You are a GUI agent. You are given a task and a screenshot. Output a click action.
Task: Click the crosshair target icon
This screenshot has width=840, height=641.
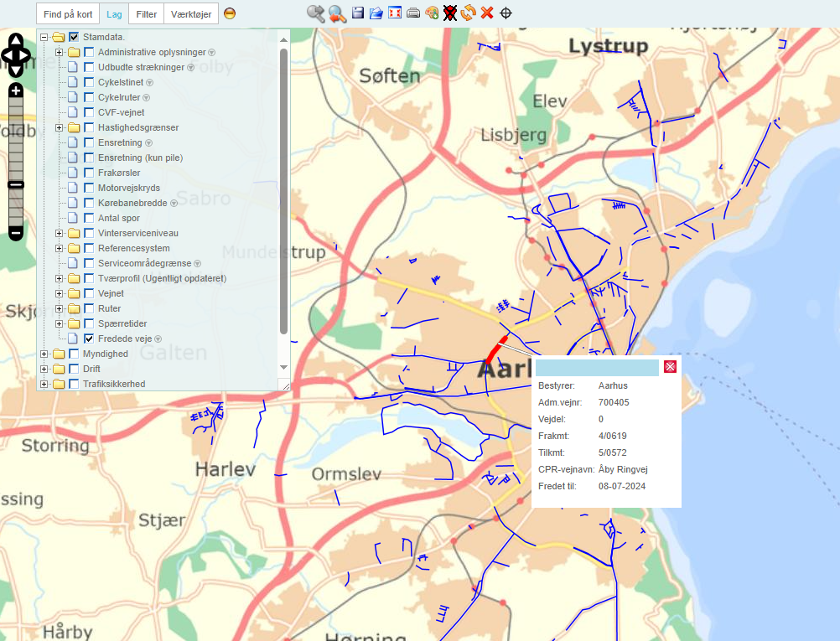point(506,13)
